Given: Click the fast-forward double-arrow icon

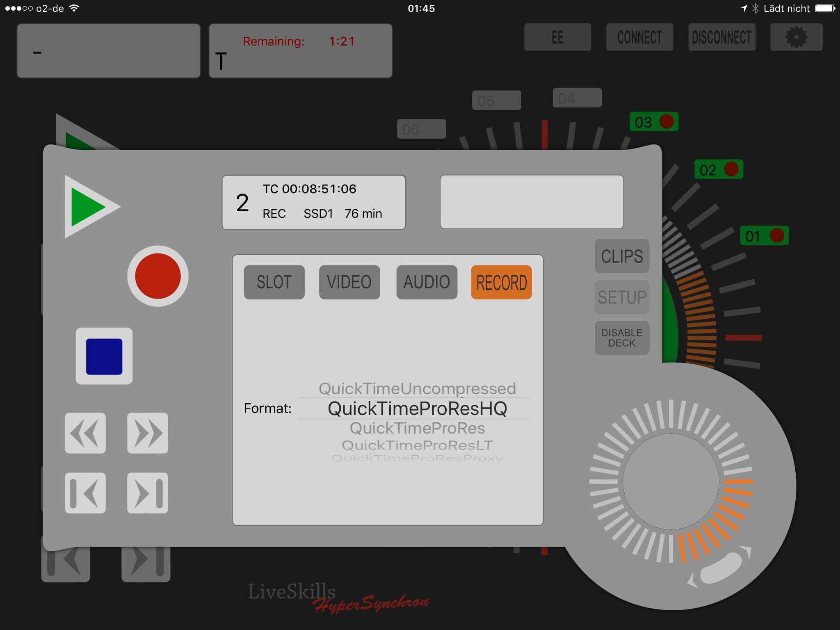Looking at the screenshot, I should coord(148,433).
